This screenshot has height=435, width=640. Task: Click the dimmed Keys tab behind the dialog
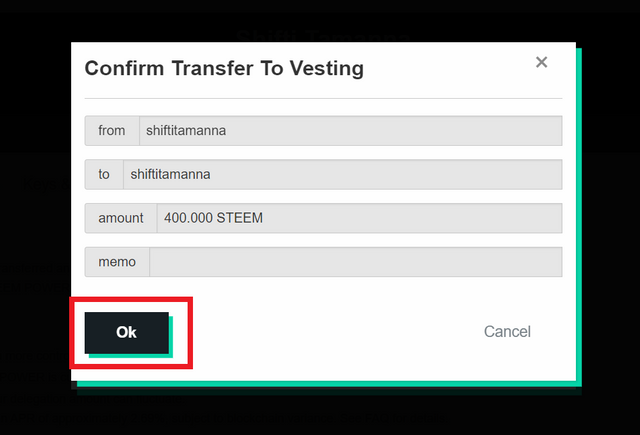click(x=46, y=184)
